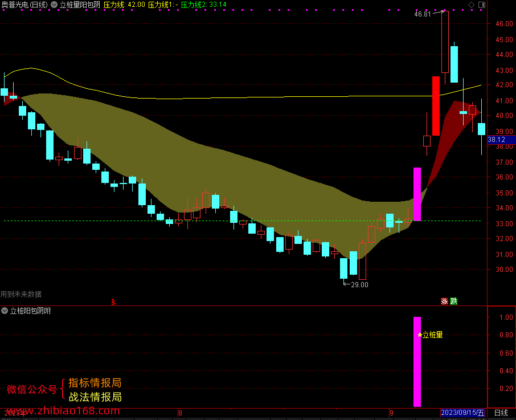The width and height of the screenshot is (516, 420).
Task: Click the solid red candle near 42.00
Action: (436, 106)
